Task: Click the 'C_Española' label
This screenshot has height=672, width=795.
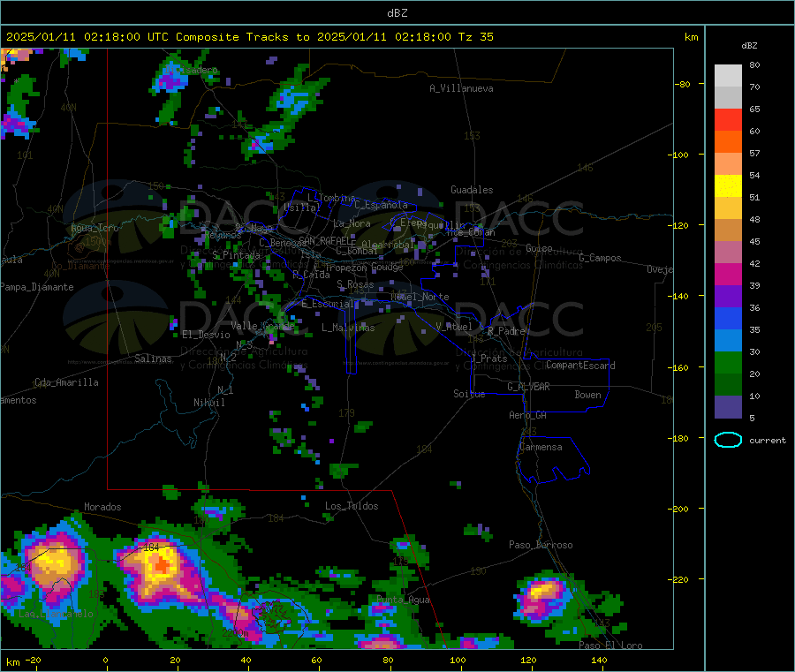Action: click(381, 205)
